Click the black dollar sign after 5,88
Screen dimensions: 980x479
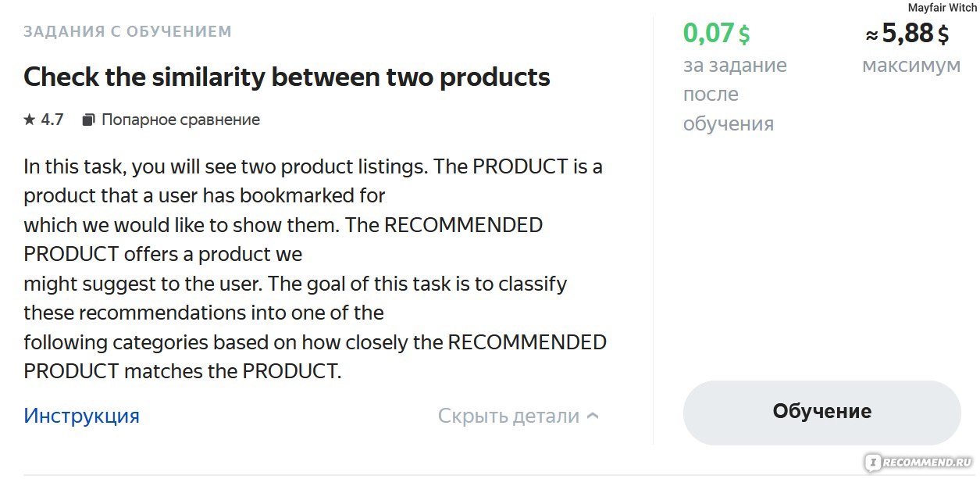pyautogui.click(x=943, y=34)
